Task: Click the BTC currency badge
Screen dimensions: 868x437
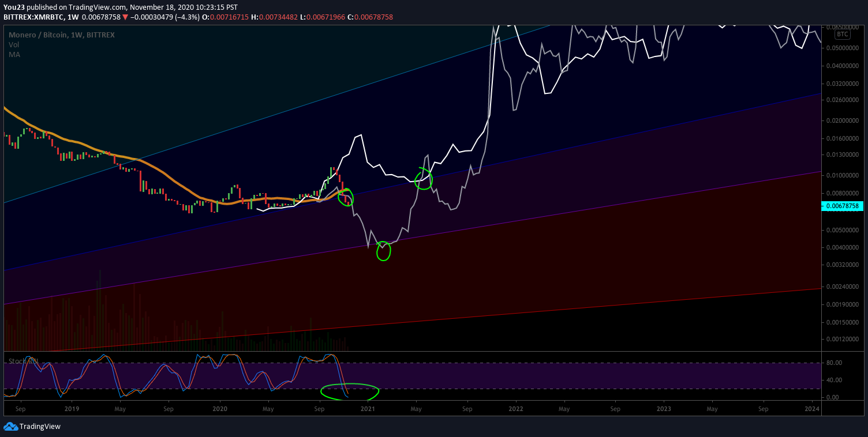Action: click(x=843, y=34)
